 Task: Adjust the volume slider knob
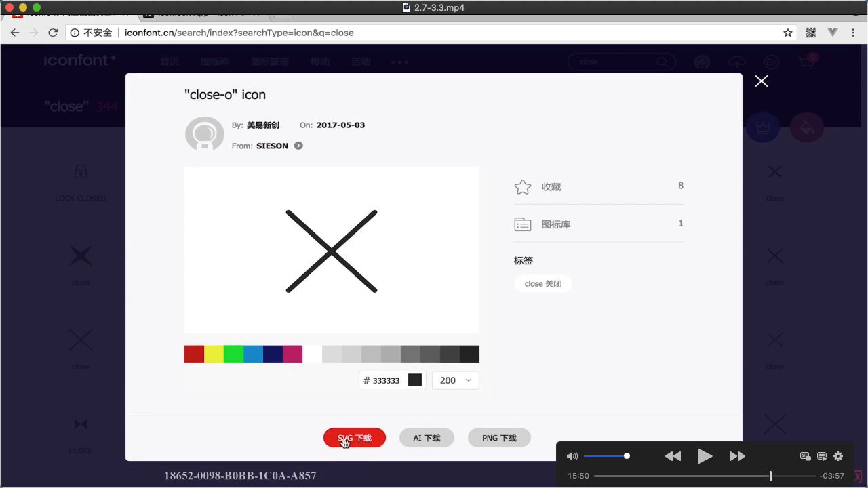(627, 456)
